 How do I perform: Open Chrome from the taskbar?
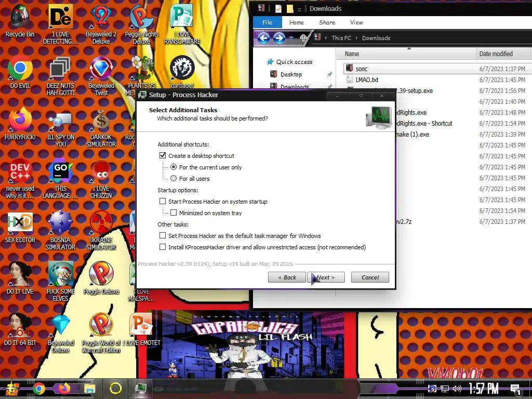tap(38, 389)
